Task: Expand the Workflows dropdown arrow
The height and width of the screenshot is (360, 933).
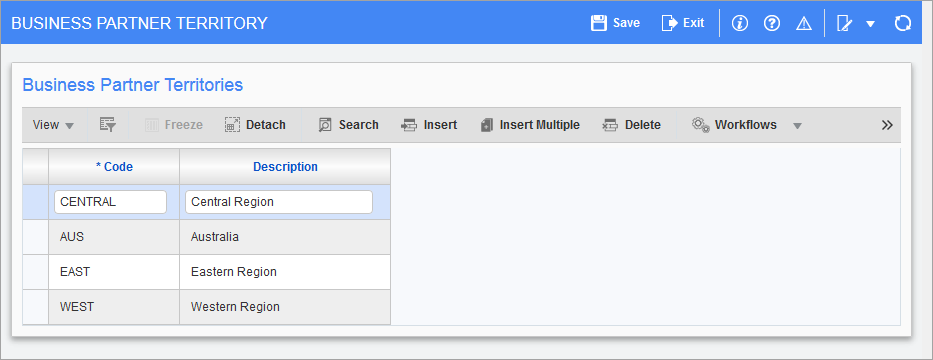Action: pyautogui.click(x=798, y=126)
